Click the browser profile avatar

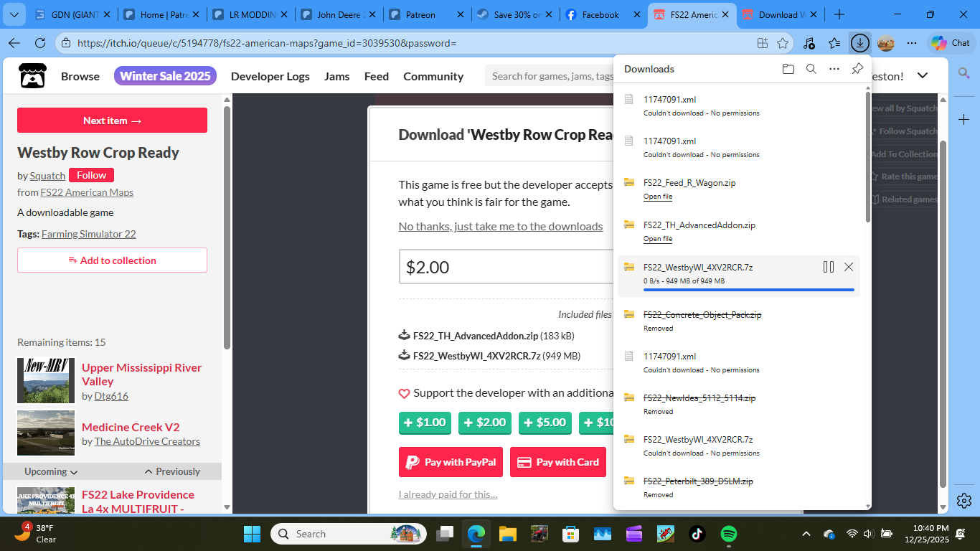[886, 43]
